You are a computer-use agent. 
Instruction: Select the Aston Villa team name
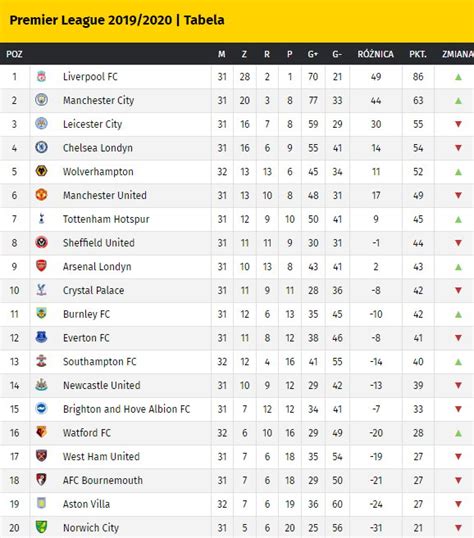[x=86, y=504]
